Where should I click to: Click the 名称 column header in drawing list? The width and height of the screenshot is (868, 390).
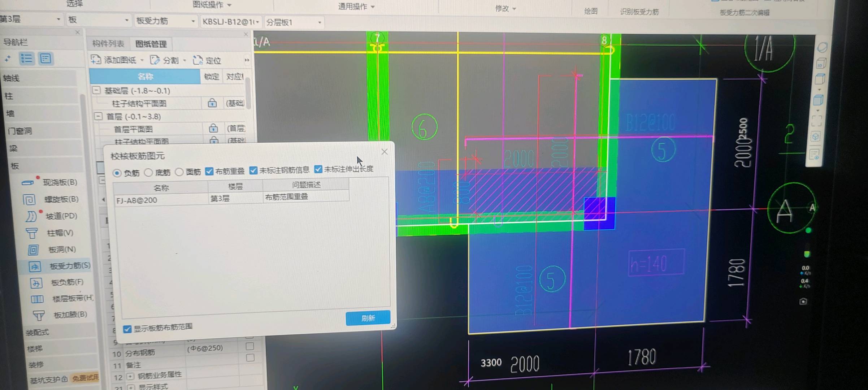(145, 76)
